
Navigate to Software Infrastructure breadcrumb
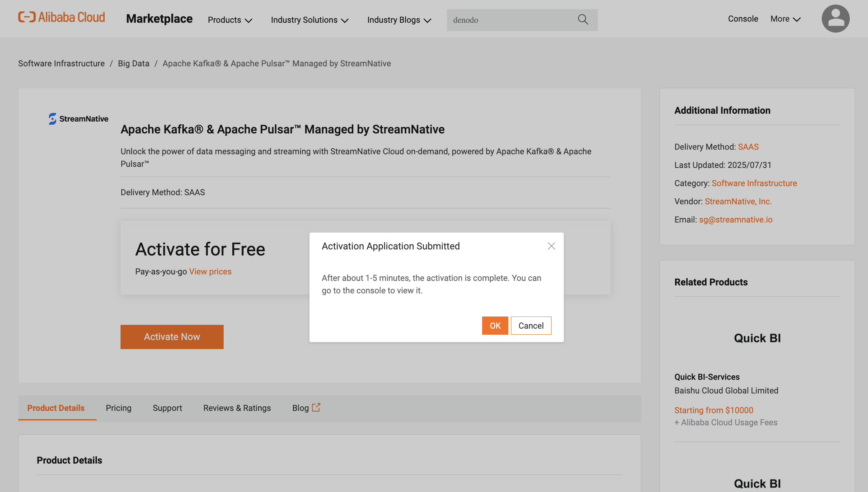click(x=61, y=63)
